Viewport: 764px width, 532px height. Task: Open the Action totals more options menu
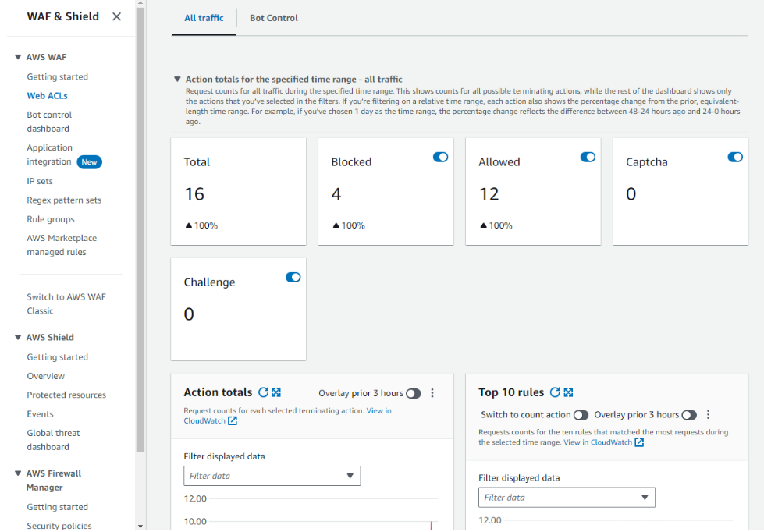[432, 393]
